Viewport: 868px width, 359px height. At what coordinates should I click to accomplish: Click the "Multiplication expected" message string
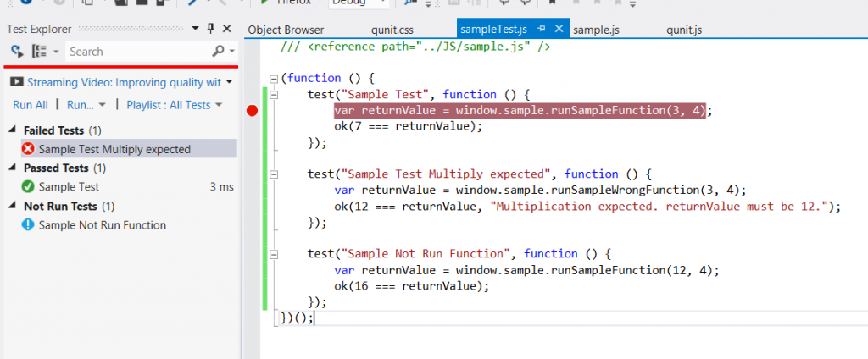(661, 207)
